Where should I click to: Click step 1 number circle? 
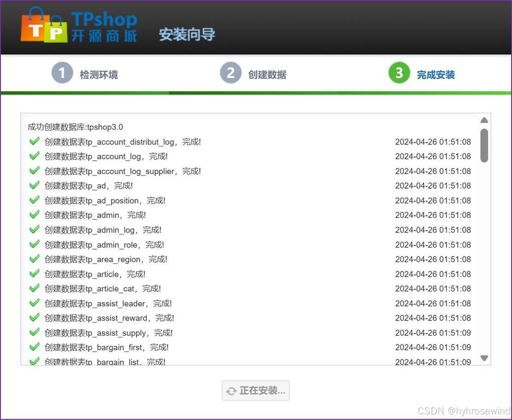62,73
